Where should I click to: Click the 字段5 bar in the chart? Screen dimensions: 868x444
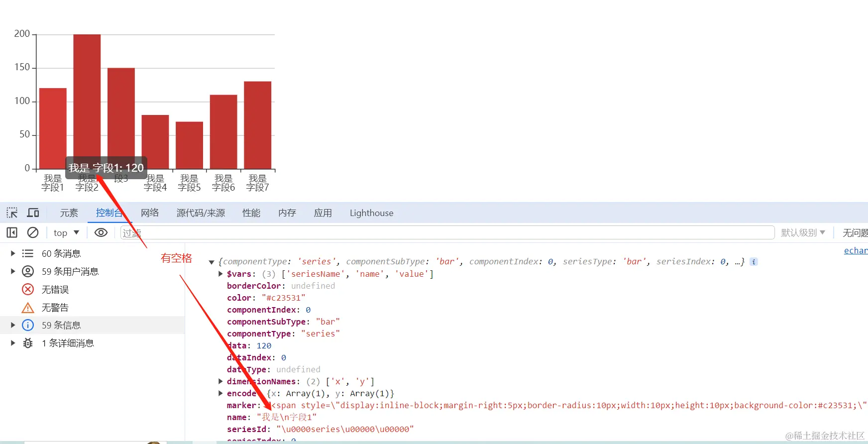click(x=190, y=145)
